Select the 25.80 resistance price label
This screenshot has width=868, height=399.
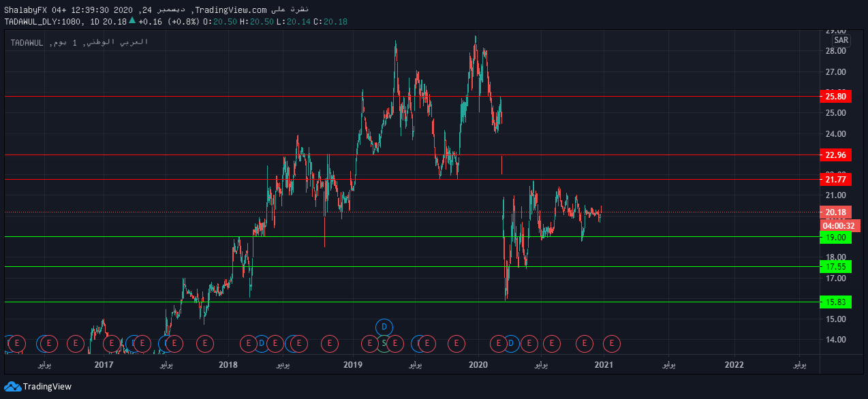coord(835,97)
